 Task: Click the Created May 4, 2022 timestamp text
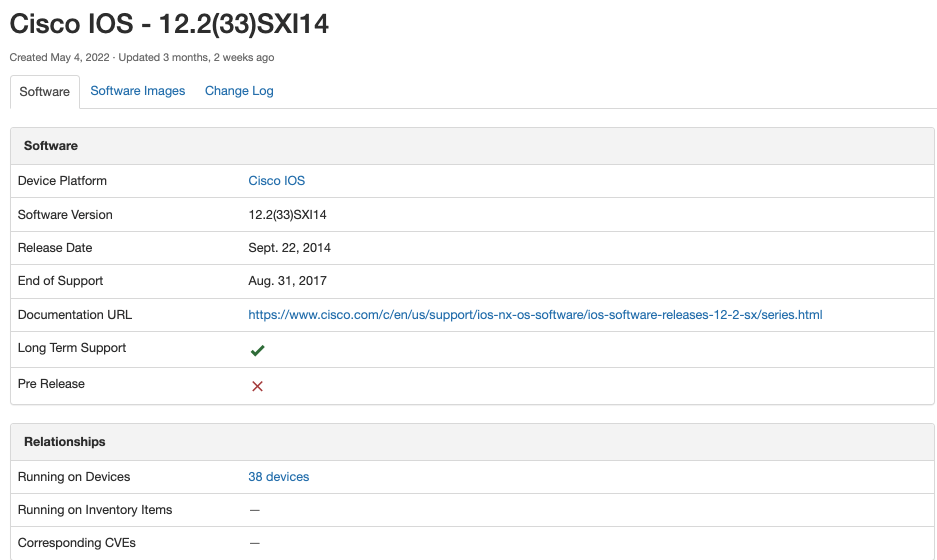[x=59, y=57]
